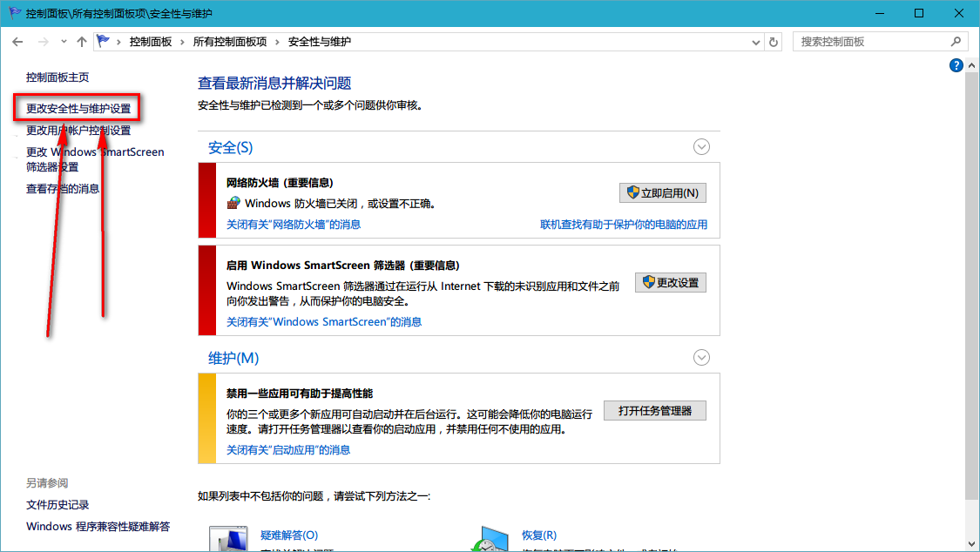Select 控制面板 breadcrumb in address bar

click(x=151, y=42)
